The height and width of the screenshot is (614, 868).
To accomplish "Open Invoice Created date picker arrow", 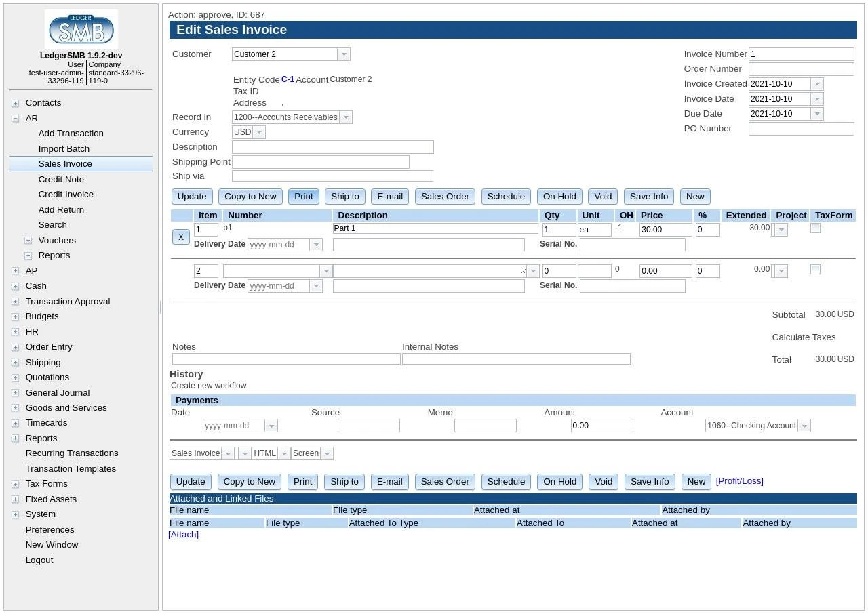I will [x=817, y=84].
